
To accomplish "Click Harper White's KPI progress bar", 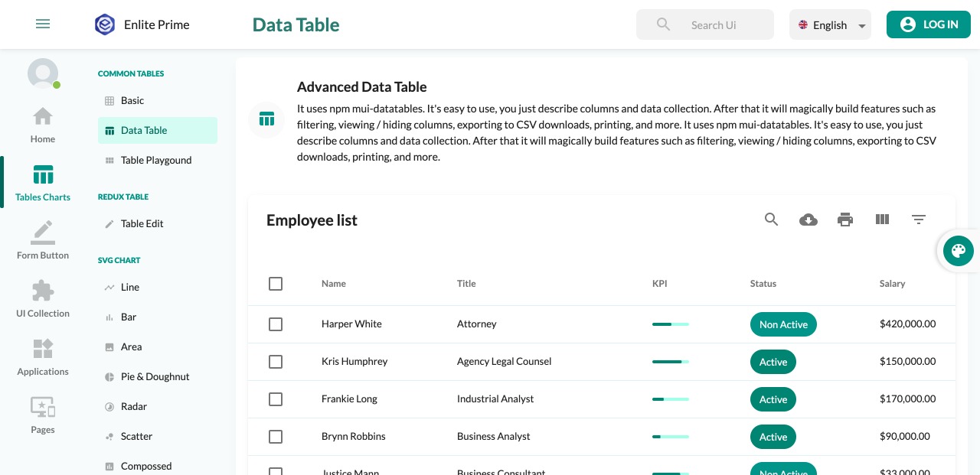I will coord(671,324).
